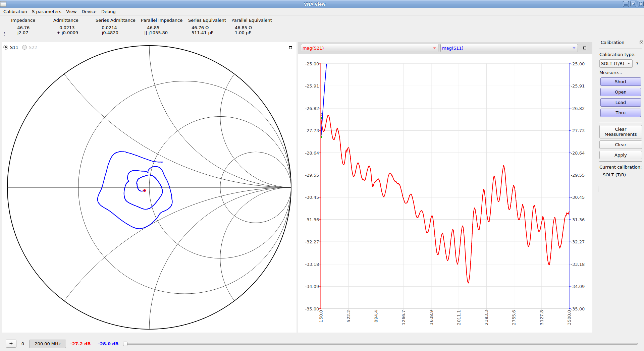This screenshot has height=351, width=644.
Task: Maximize the Smith chart panel
Action: tap(290, 48)
